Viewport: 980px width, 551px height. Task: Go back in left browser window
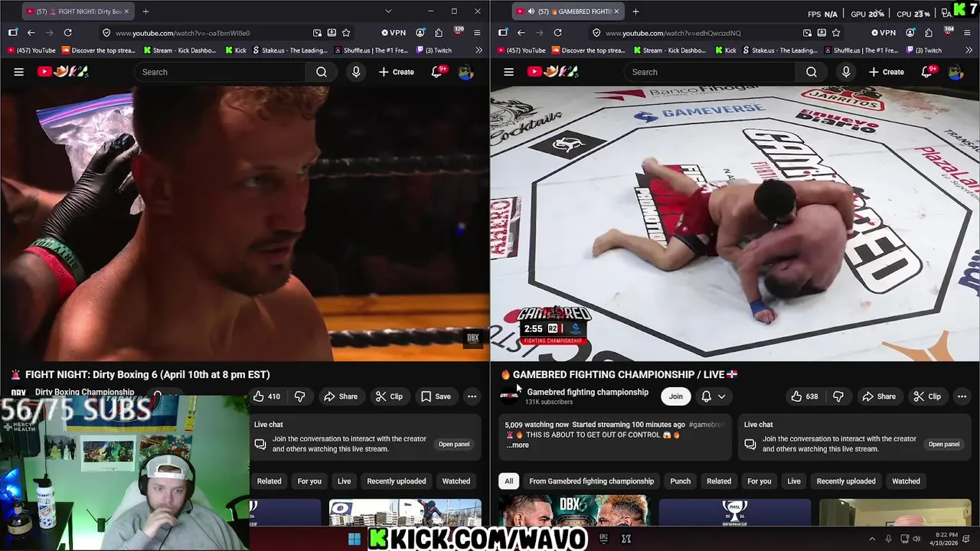click(31, 33)
